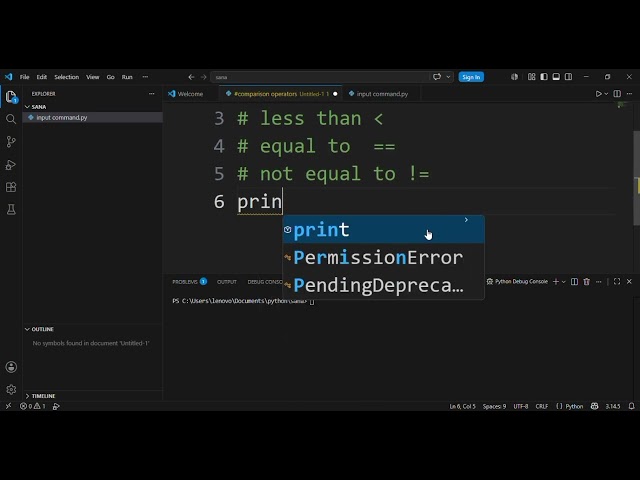Open the Run menu
The width and height of the screenshot is (640, 480).
point(127,77)
